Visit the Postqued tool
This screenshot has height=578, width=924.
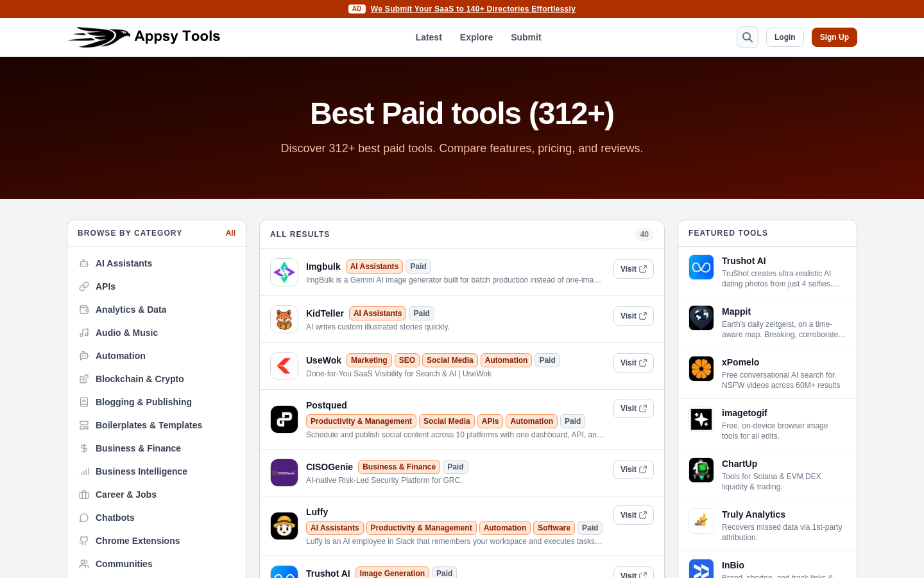pyautogui.click(x=633, y=408)
